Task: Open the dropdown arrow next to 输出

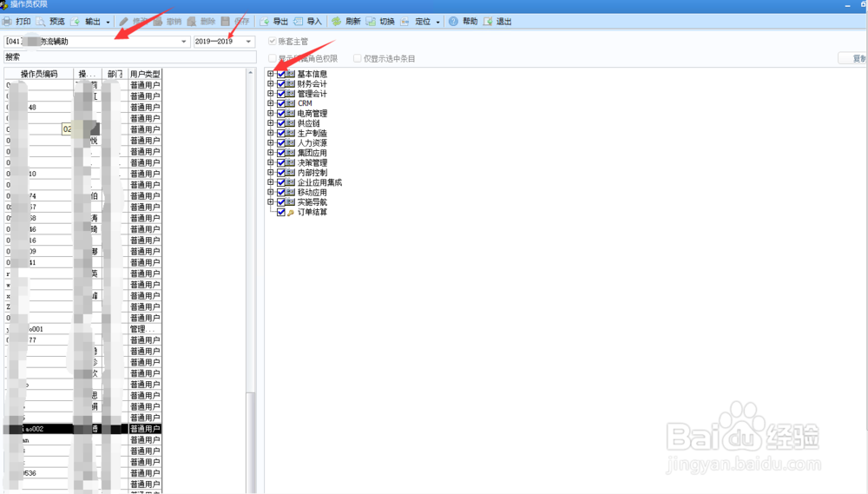Action: 108,23
